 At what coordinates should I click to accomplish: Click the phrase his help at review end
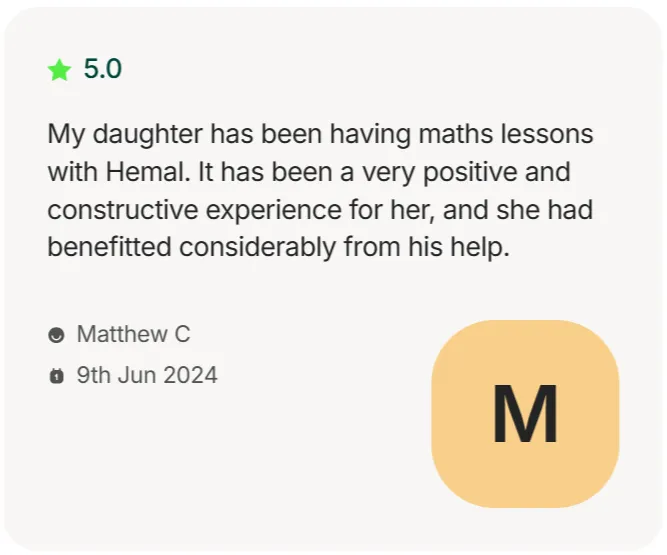(459, 248)
